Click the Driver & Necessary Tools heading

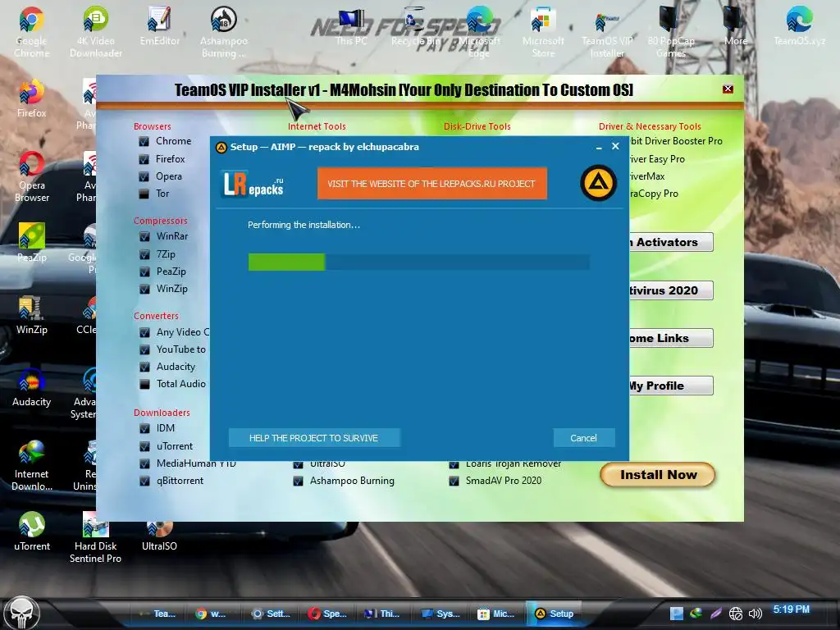[x=650, y=126]
